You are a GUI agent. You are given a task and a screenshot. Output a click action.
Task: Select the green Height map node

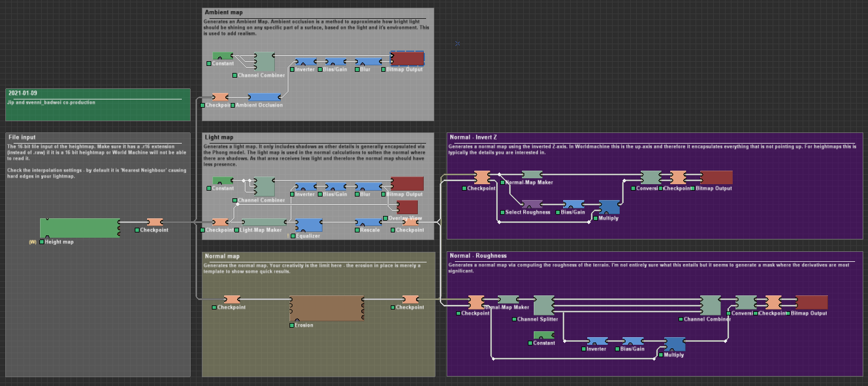coord(79,228)
